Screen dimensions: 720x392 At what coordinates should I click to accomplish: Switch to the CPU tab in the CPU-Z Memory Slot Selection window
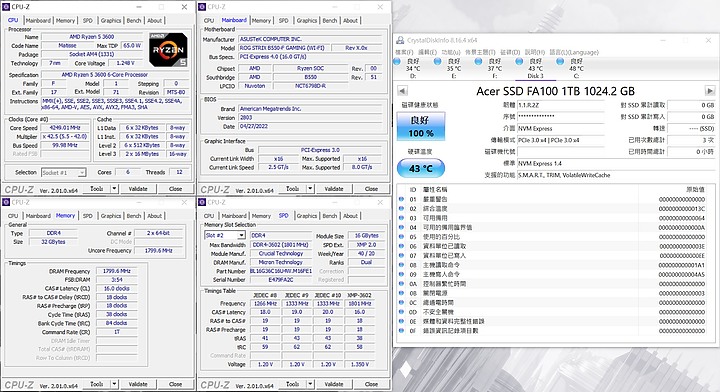[209, 216]
